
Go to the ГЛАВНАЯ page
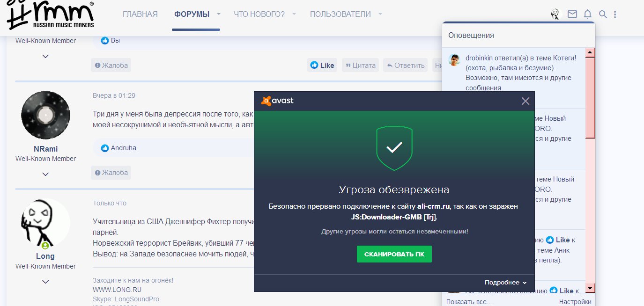pyautogui.click(x=140, y=15)
